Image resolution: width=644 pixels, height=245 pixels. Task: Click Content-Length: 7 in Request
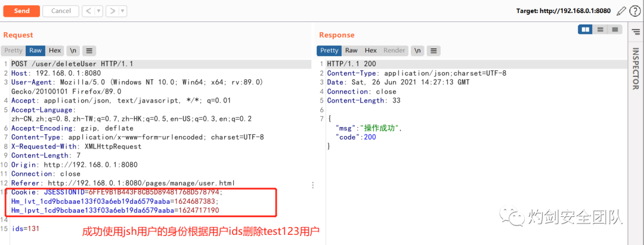click(45, 156)
